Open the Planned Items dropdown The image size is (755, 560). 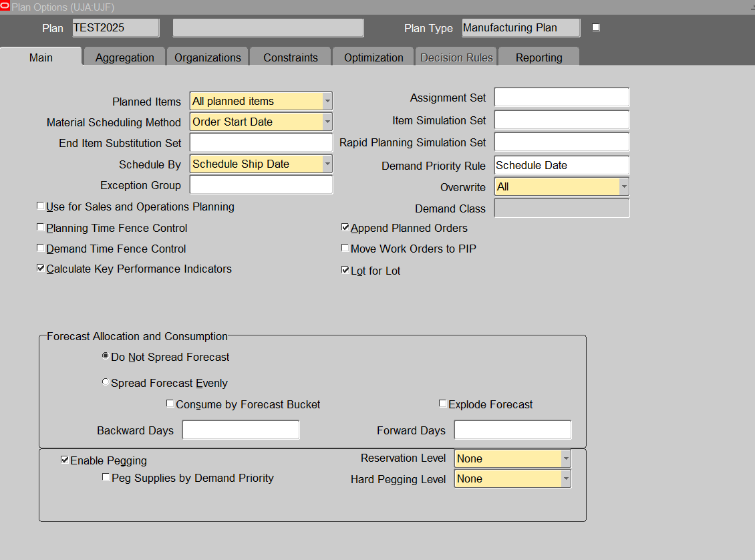click(327, 101)
